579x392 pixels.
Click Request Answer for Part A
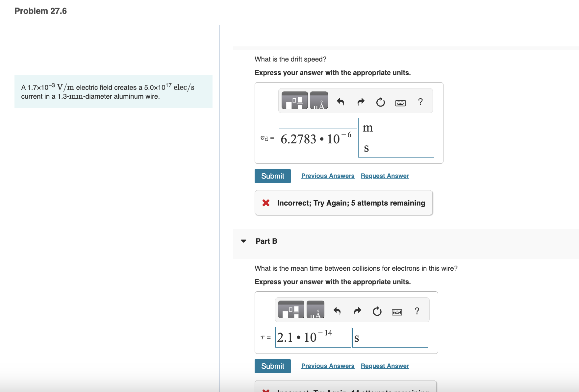click(384, 176)
